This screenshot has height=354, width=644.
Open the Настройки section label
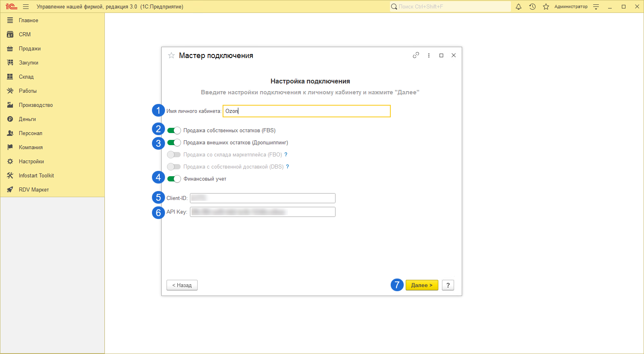point(31,161)
